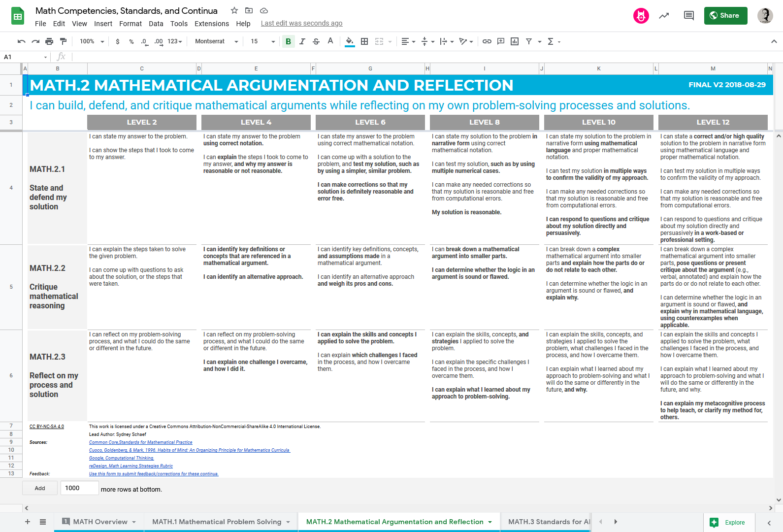Viewport: 783px width, 532px height.
Task: Select the paint format roller icon
Action: point(63,41)
